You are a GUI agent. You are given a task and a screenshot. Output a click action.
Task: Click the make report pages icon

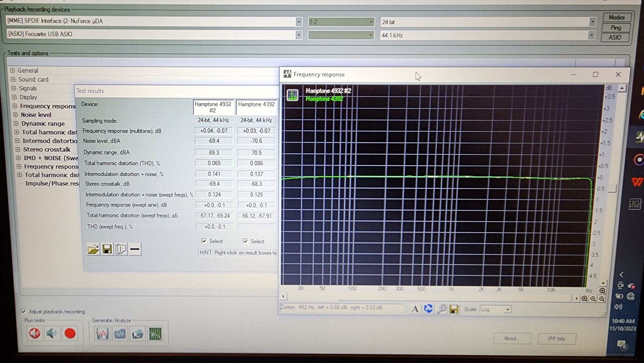point(121,249)
